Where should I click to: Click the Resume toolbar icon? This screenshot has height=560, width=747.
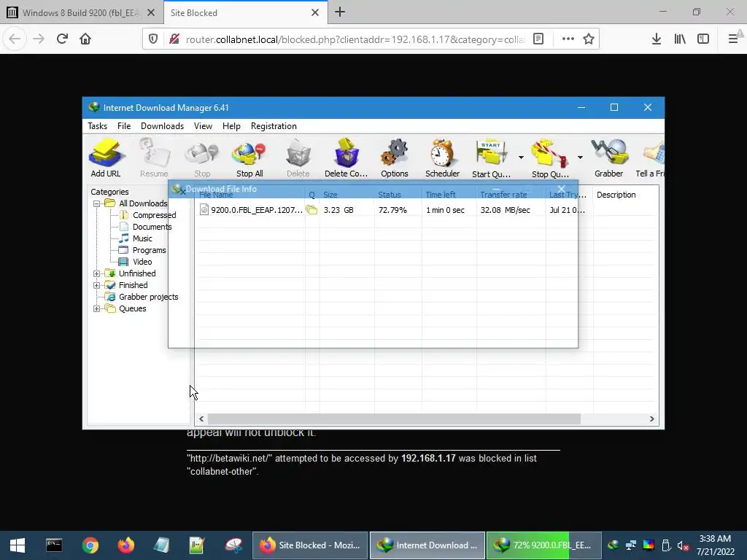154,158
